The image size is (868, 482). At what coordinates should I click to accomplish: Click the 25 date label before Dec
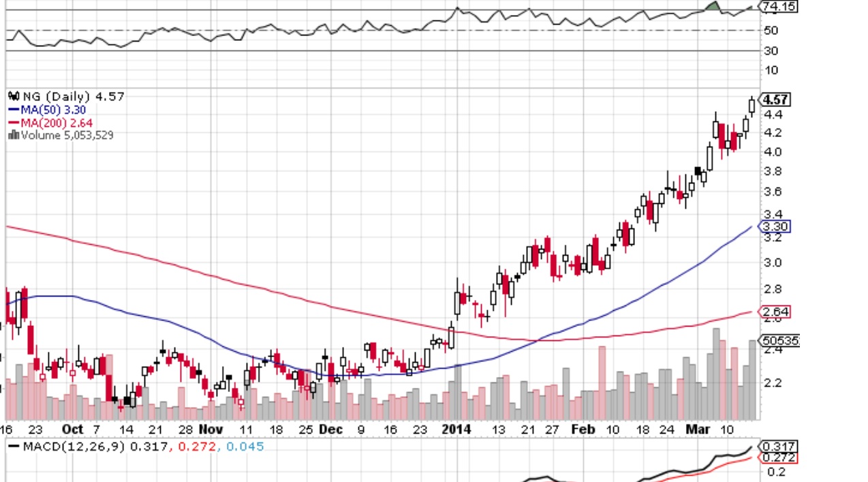[305, 430]
